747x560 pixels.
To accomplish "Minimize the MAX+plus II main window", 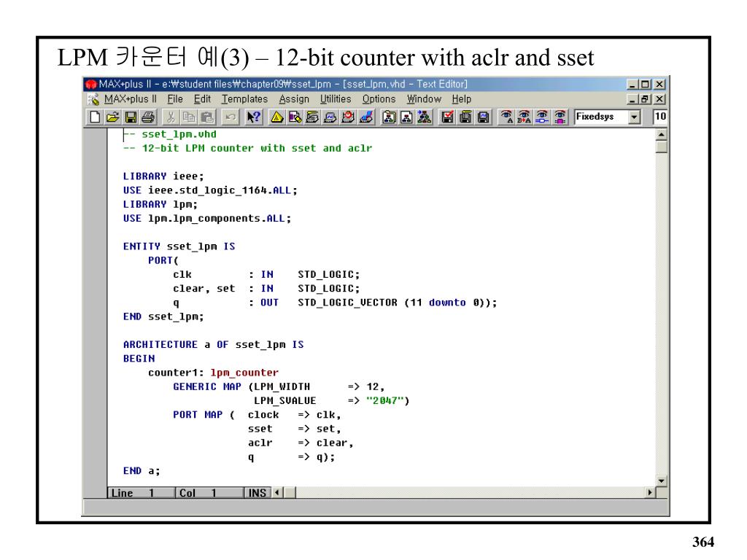I will [632, 85].
